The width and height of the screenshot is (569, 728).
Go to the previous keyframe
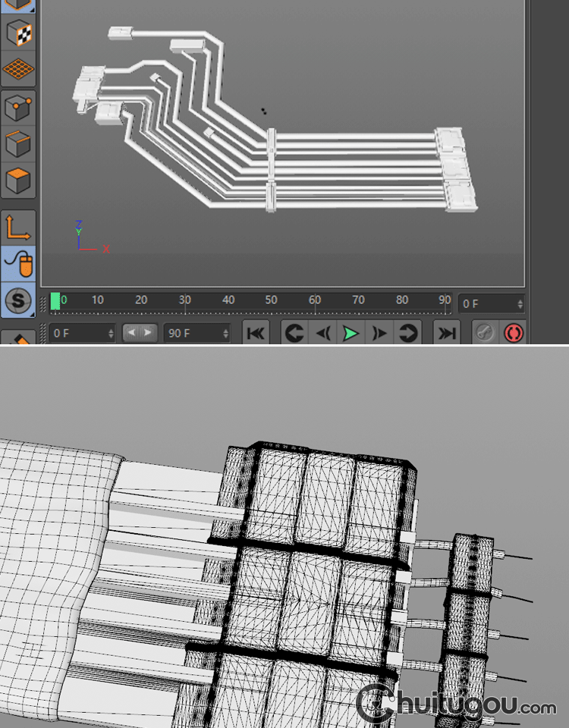pos(294,333)
